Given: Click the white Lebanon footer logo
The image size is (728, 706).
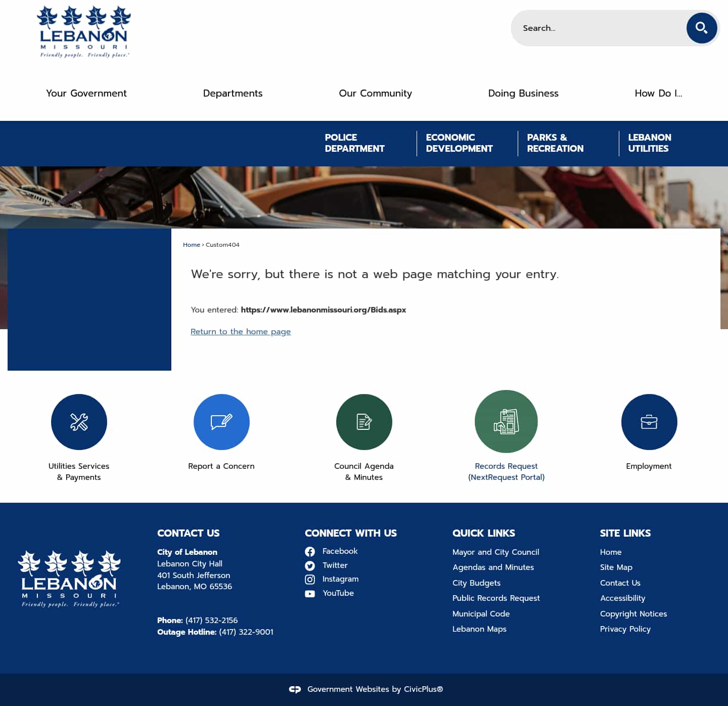Looking at the screenshot, I should tap(69, 579).
